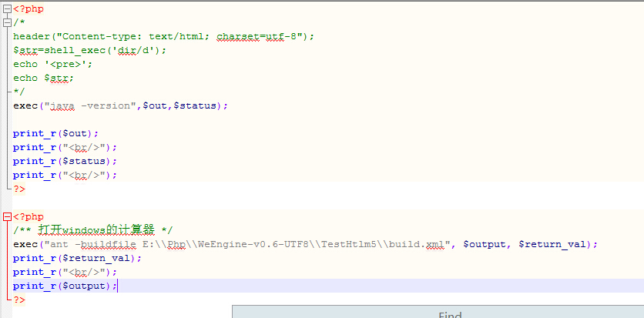
Task: Click the Chinese windows comment line
Action: [x=93, y=229]
